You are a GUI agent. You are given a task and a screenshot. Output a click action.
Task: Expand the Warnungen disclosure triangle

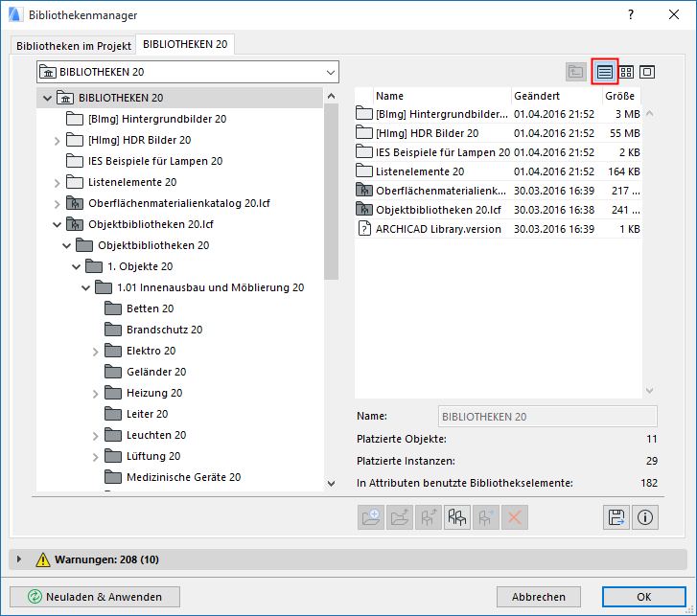coord(18,559)
